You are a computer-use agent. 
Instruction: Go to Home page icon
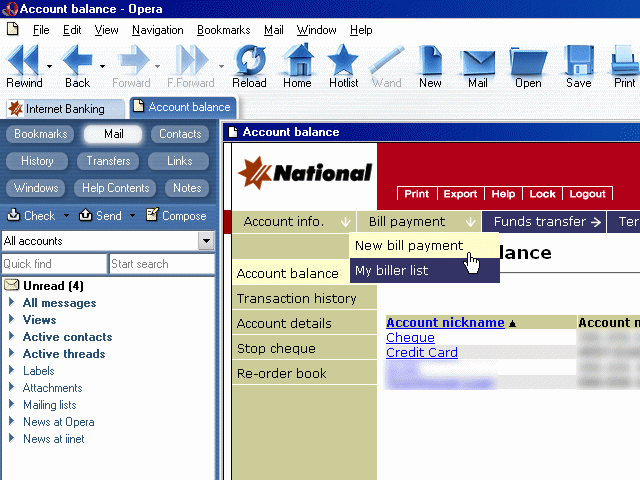pos(298,60)
